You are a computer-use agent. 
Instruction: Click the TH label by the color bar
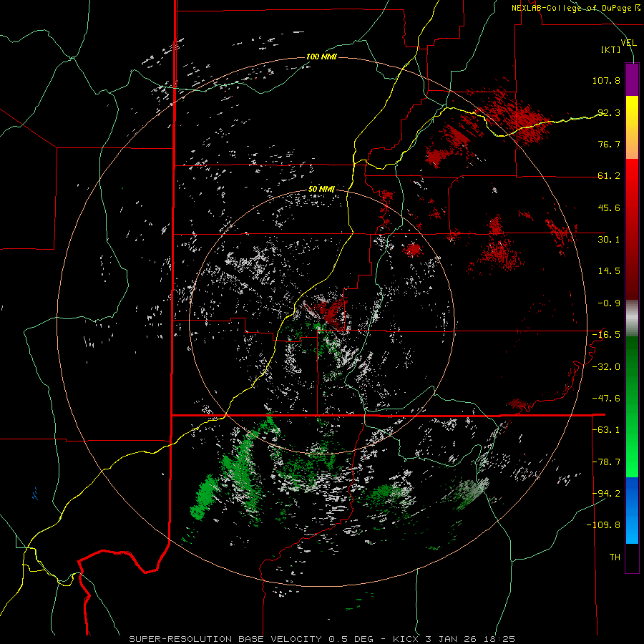(x=615, y=557)
